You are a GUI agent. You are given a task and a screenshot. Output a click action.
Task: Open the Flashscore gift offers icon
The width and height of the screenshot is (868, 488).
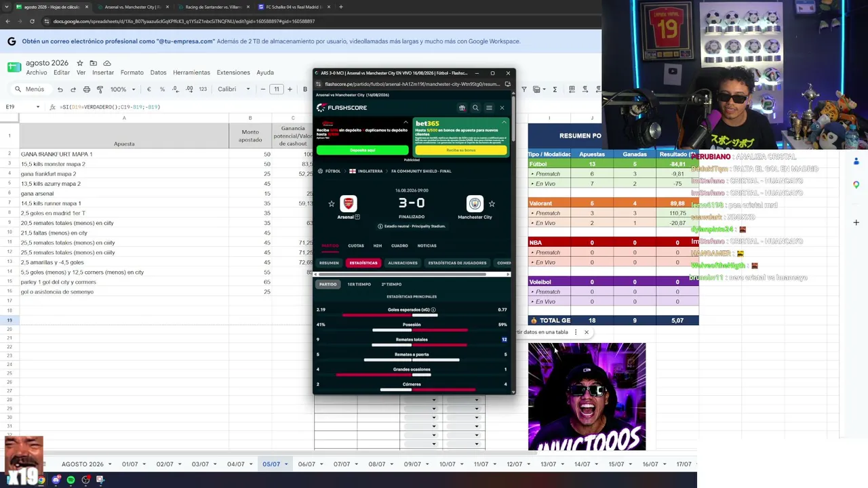coord(462,108)
